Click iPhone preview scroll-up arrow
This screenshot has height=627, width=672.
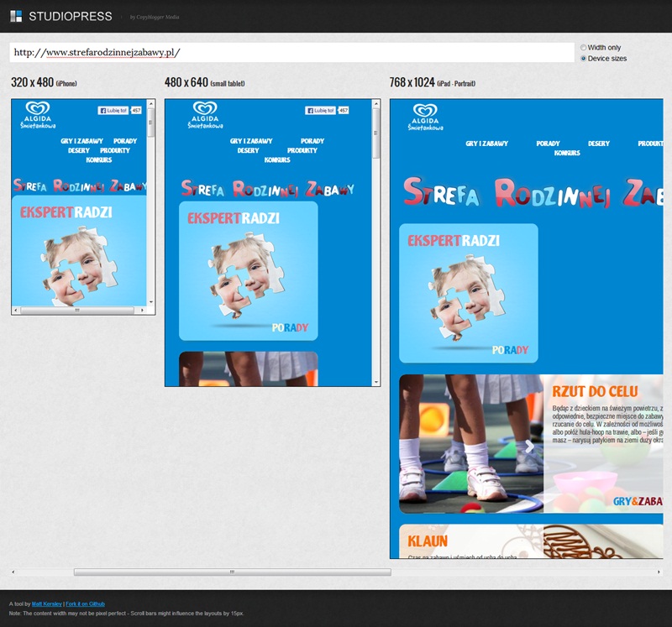(151, 103)
